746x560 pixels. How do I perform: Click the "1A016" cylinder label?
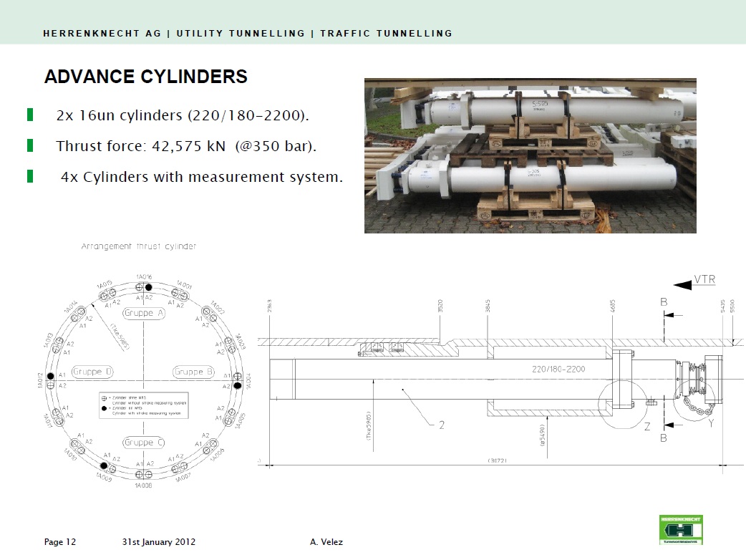coord(144,276)
